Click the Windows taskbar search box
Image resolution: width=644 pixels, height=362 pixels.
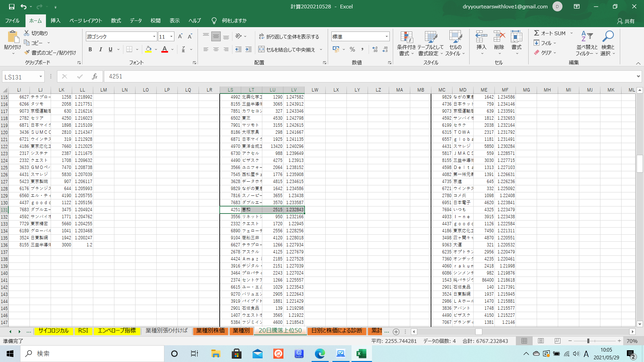point(93,354)
